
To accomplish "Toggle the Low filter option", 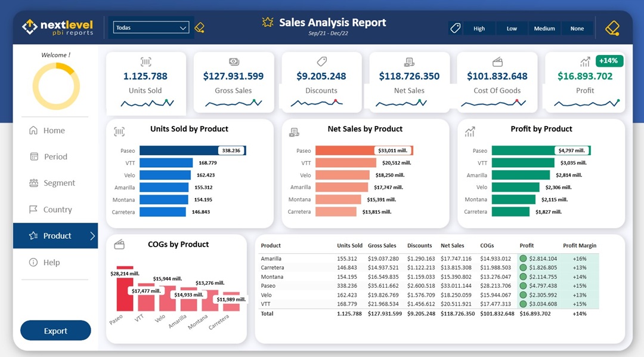I will click(x=512, y=29).
